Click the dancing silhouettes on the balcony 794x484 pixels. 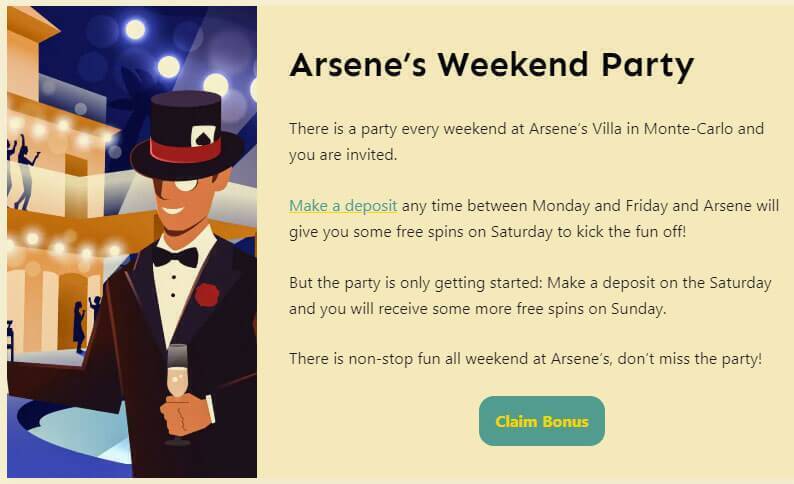click(x=22, y=160)
